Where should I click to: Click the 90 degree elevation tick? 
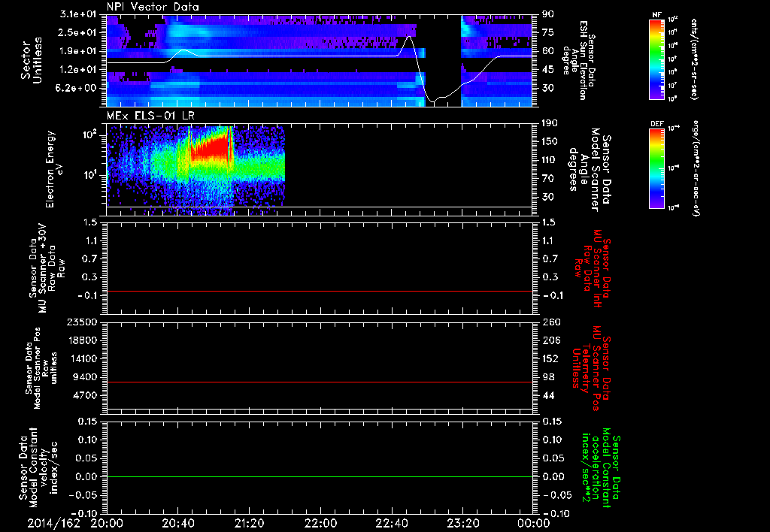point(548,14)
